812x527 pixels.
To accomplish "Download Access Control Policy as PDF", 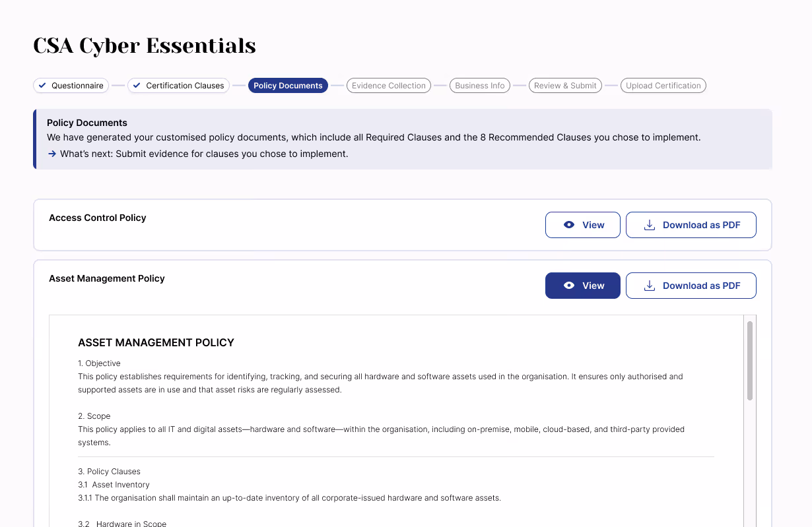I will pyautogui.click(x=691, y=225).
